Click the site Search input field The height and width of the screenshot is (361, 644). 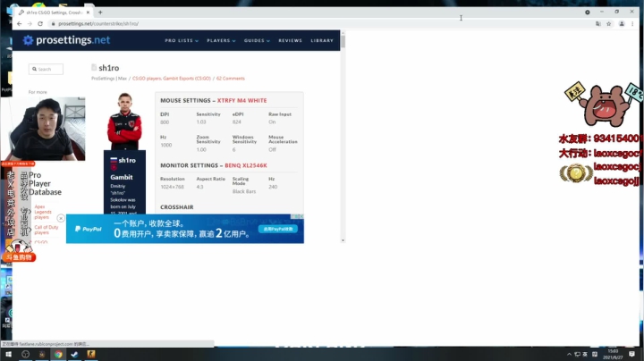click(46, 69)
